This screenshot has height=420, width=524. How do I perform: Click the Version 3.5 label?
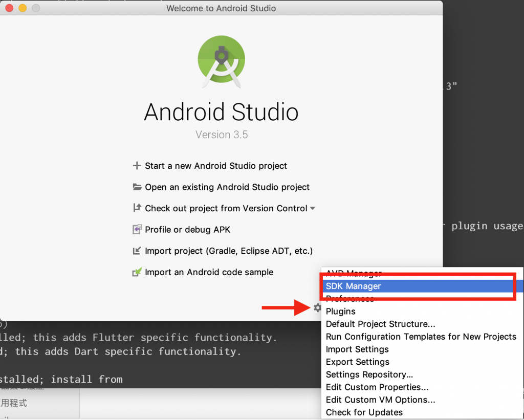tap(222, 135)
